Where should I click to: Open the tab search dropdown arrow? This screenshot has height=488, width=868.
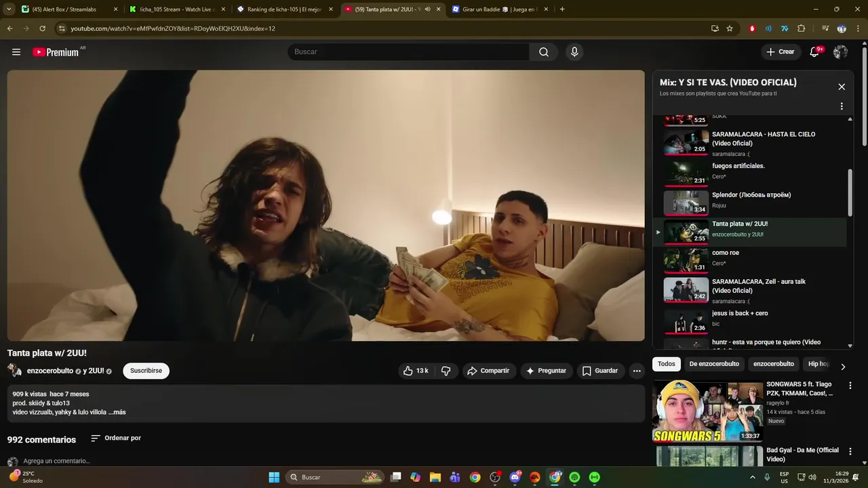click(9, 9)
